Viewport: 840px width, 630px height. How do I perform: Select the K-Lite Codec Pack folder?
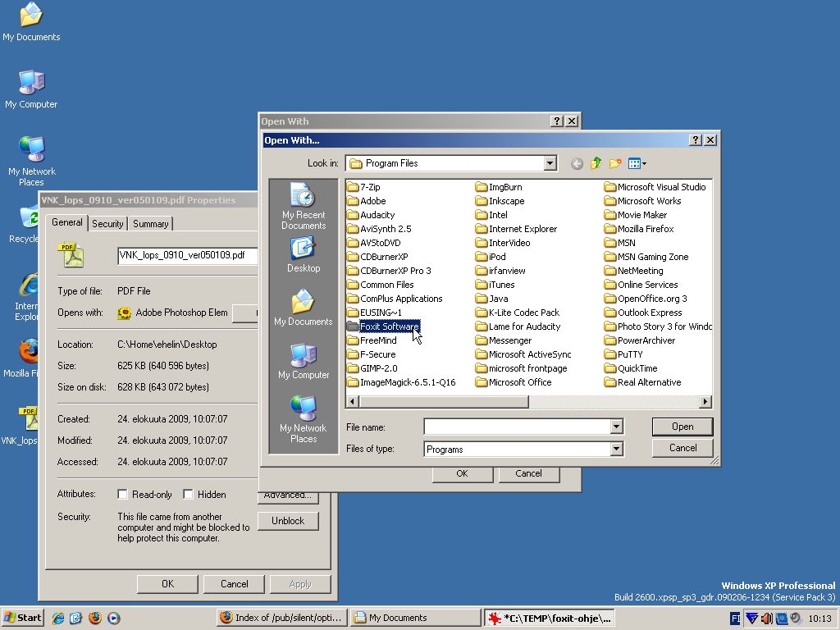click(x=518, y=313)
